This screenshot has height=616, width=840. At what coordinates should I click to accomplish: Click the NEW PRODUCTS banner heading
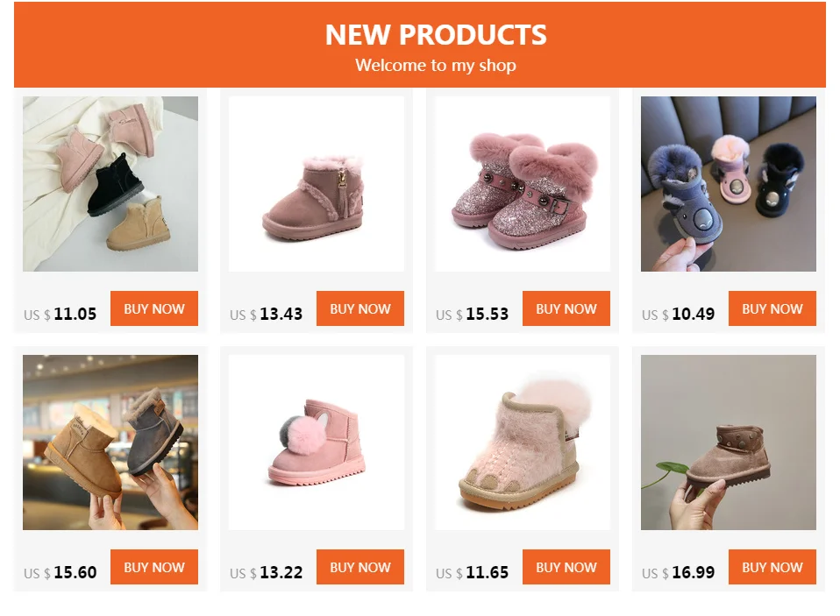point(436,35)
